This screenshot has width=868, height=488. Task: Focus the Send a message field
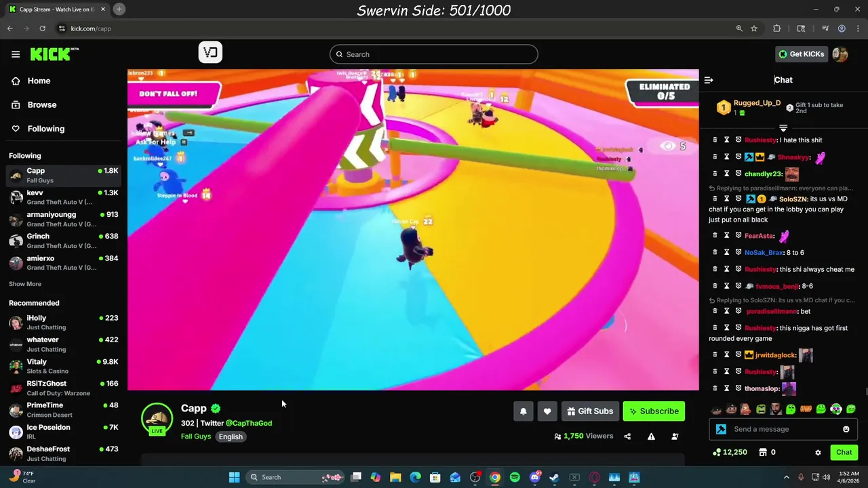(x=783, y=429)
